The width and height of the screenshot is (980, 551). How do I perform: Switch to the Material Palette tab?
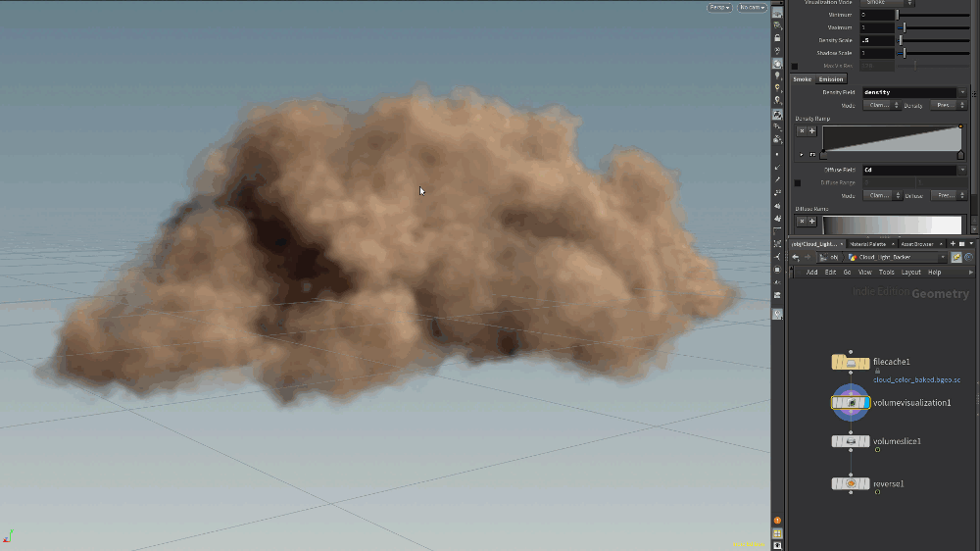(868, 244)
